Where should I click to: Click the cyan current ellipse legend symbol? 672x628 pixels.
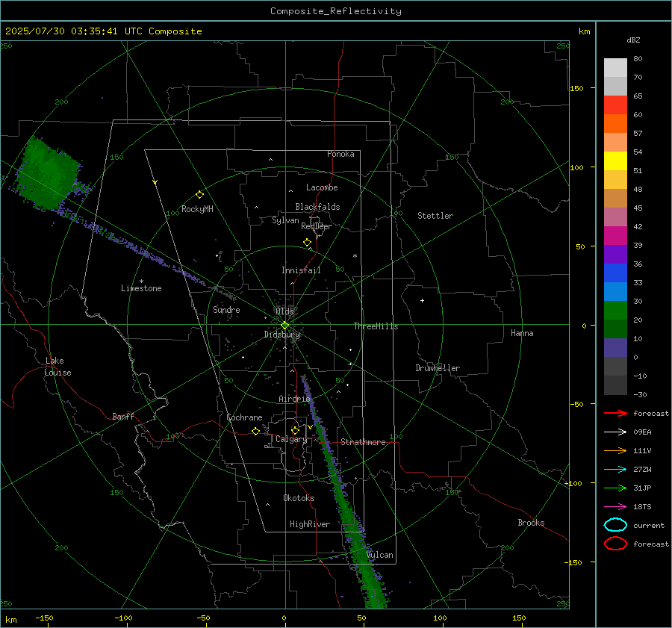click(615, 525)
